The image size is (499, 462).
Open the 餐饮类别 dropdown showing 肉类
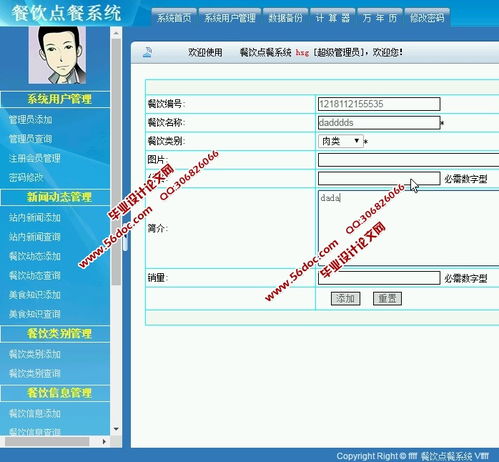(x=340, y=141)
